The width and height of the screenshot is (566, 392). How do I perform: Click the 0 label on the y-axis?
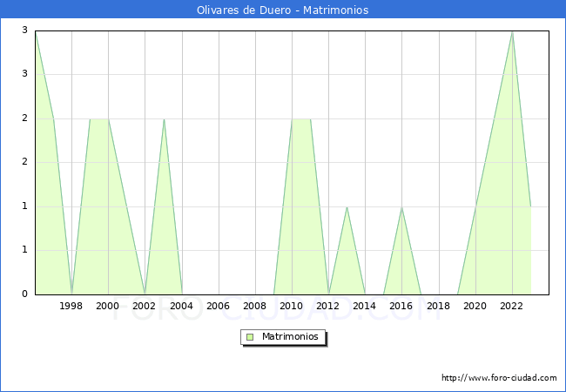click(x=26, y=294)
